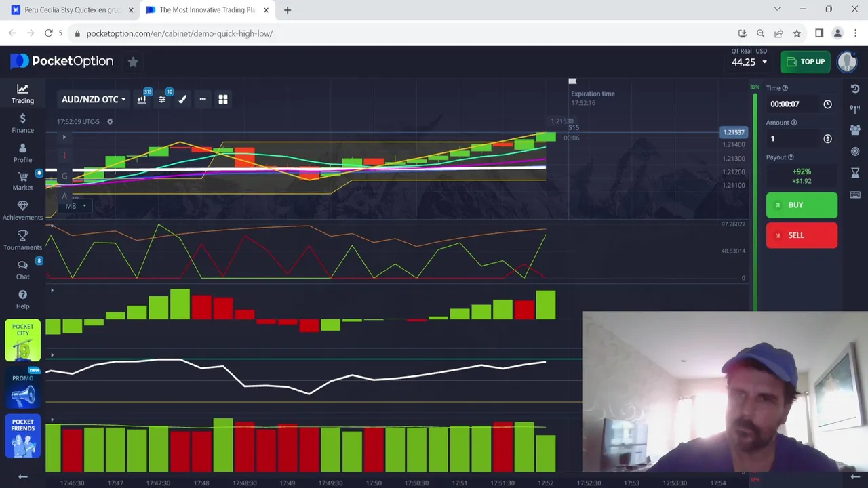Viewport: 868px width, 488px height.
Task: Open the social trading people panel
Action: click(x=855, y=129)
